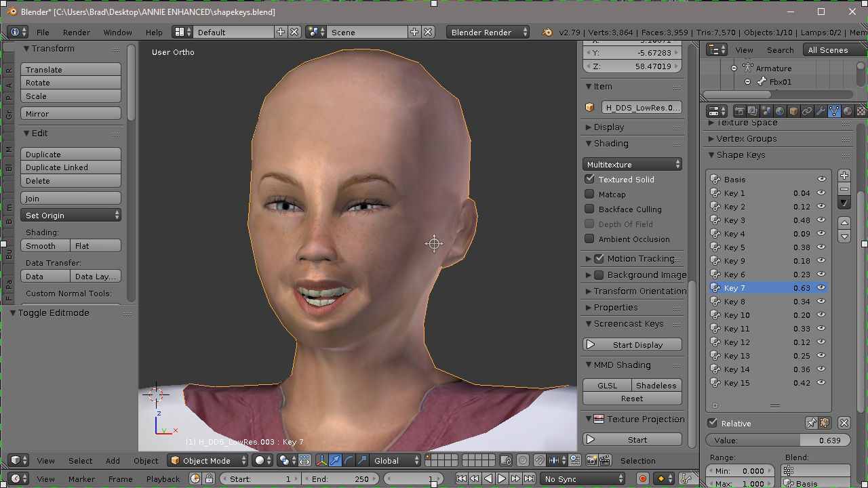Open the Set Origin dropdown
Screen dimensions: 868x488
click(x=71, y=216)
